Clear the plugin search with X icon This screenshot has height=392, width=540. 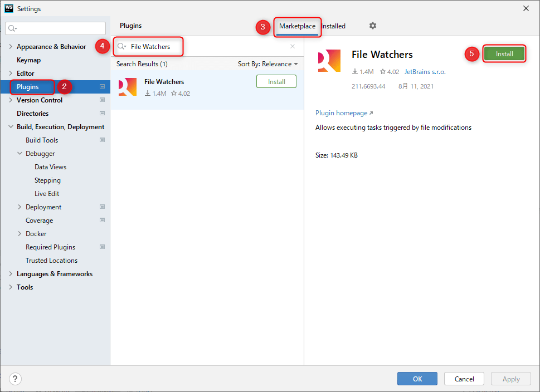[x=293, y=46]
